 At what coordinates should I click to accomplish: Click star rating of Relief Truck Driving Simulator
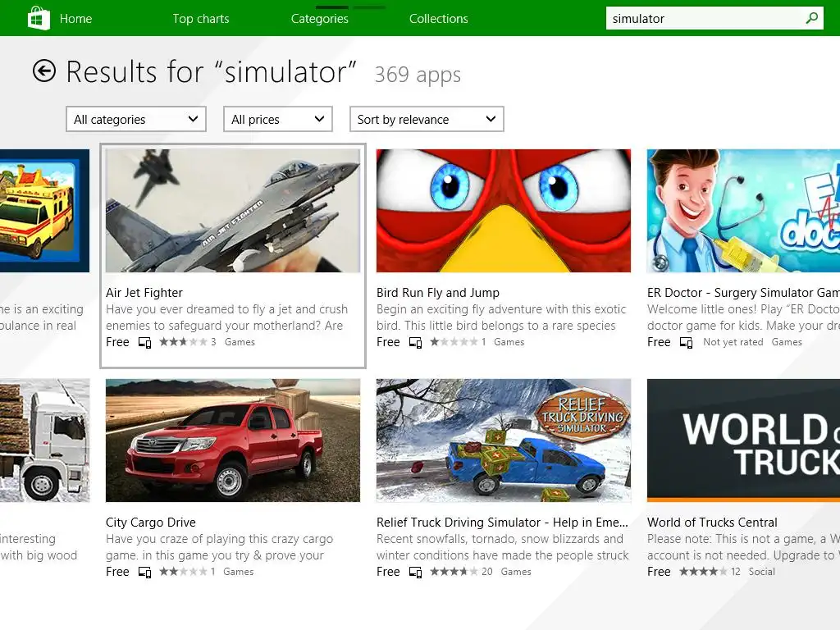(454, 572)
